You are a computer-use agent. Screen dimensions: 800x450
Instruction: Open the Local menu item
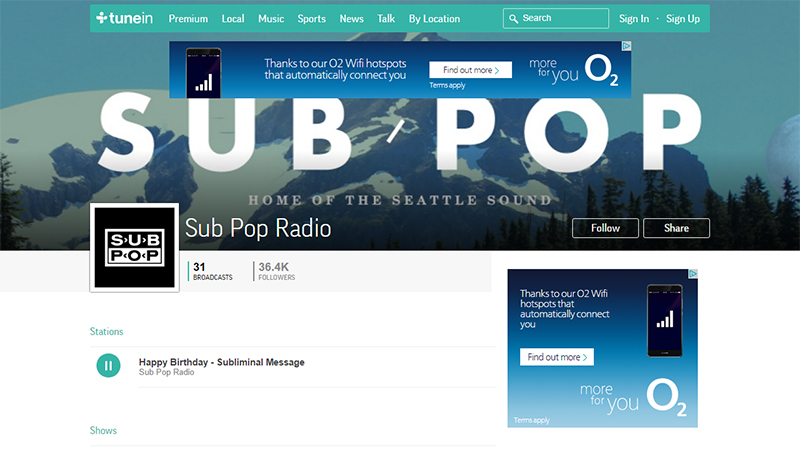(233, 19)
